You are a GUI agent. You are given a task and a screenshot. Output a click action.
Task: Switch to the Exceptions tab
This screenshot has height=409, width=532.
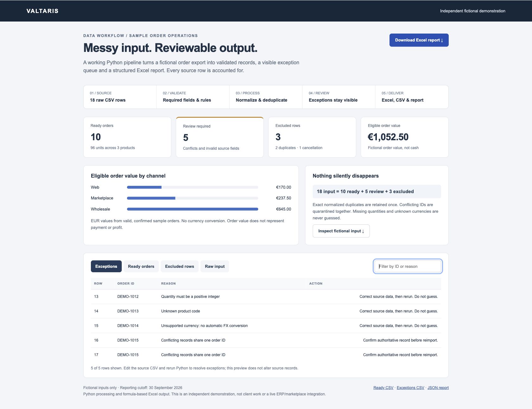[x=106, y=267]
